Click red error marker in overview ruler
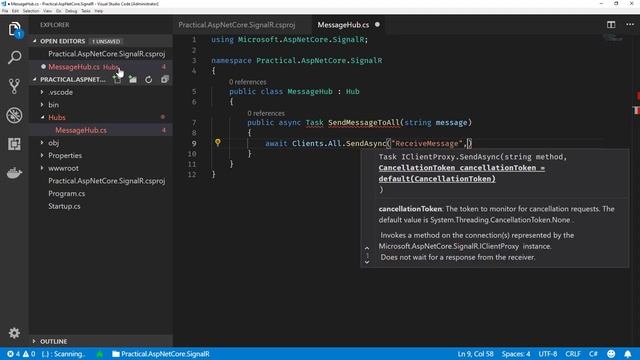This screenshot has height=360, width=640. click(637, 96)
